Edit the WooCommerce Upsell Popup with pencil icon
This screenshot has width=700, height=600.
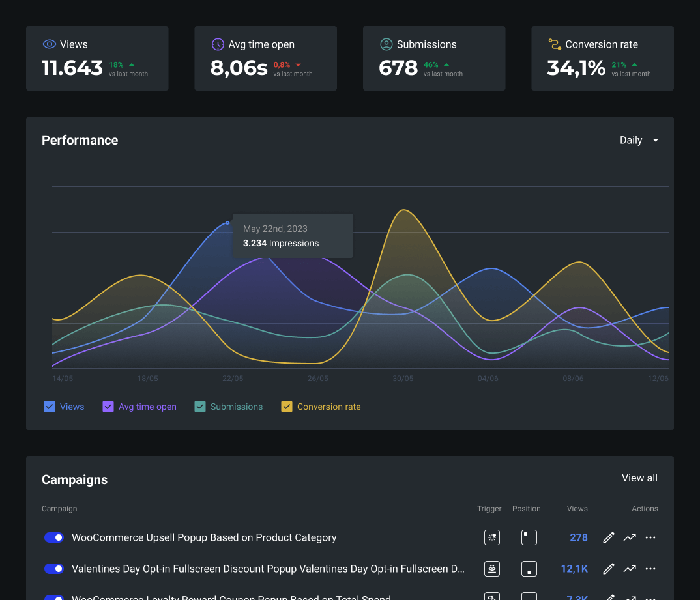point(608,537)
